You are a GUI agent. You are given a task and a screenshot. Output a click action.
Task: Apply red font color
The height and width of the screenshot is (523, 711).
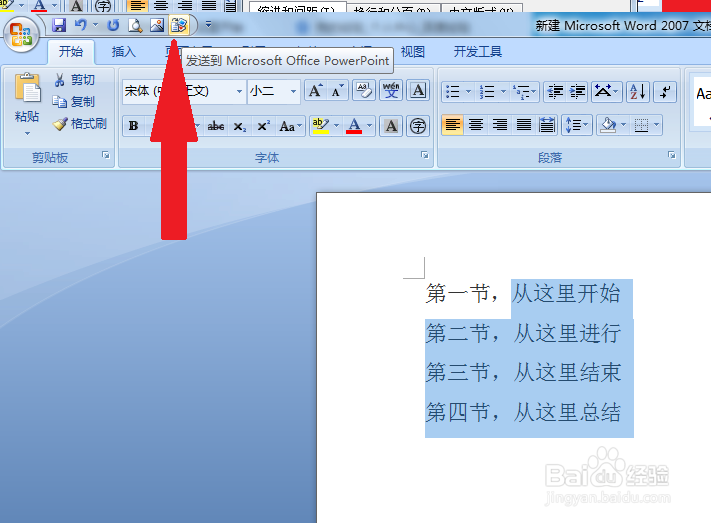354,126
